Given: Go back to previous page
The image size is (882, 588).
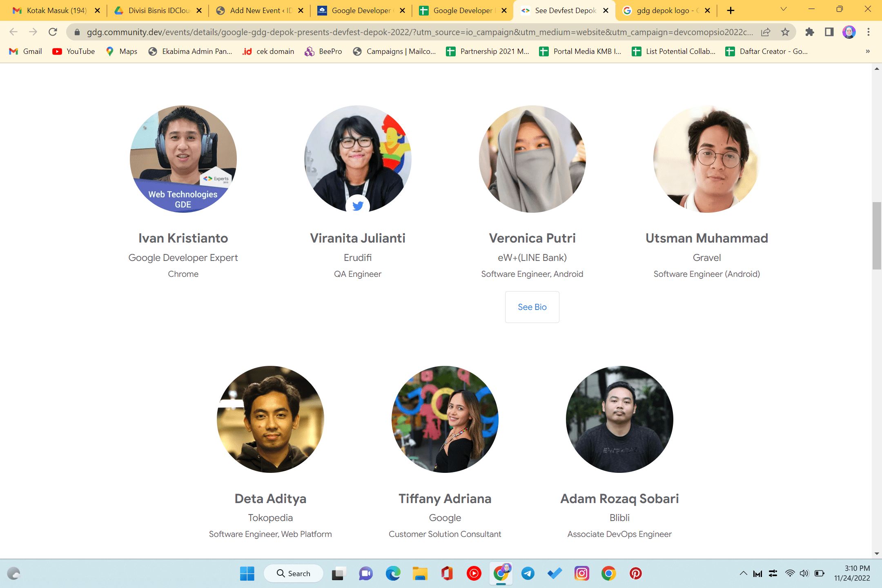Looking at the screenshot, I should coord(13,32).
